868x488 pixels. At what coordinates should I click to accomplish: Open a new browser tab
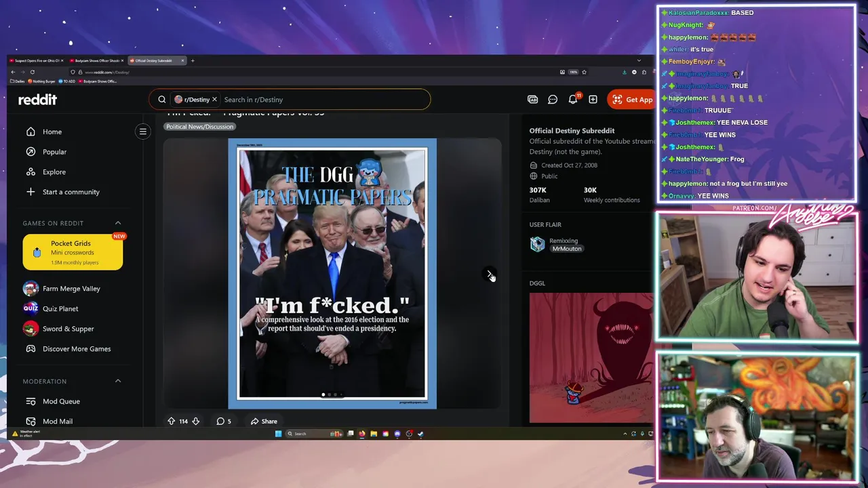click(193, 60)
